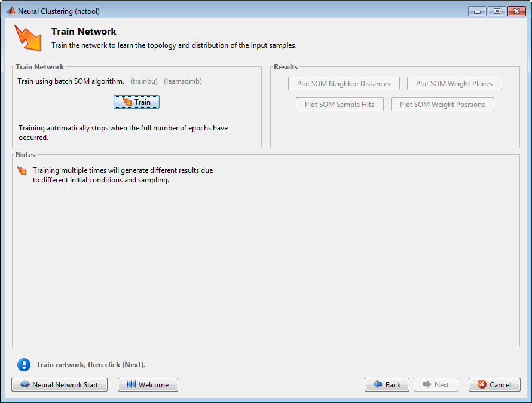
Task: Click 'Training automatically stops' description text
Action: pyautogui.click(x=123, y=133)
